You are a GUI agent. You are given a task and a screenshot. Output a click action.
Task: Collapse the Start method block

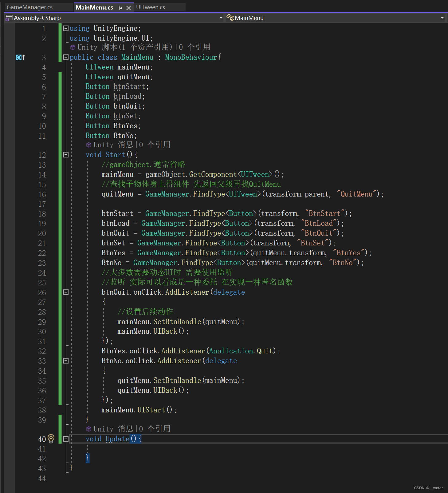[66, 155]
